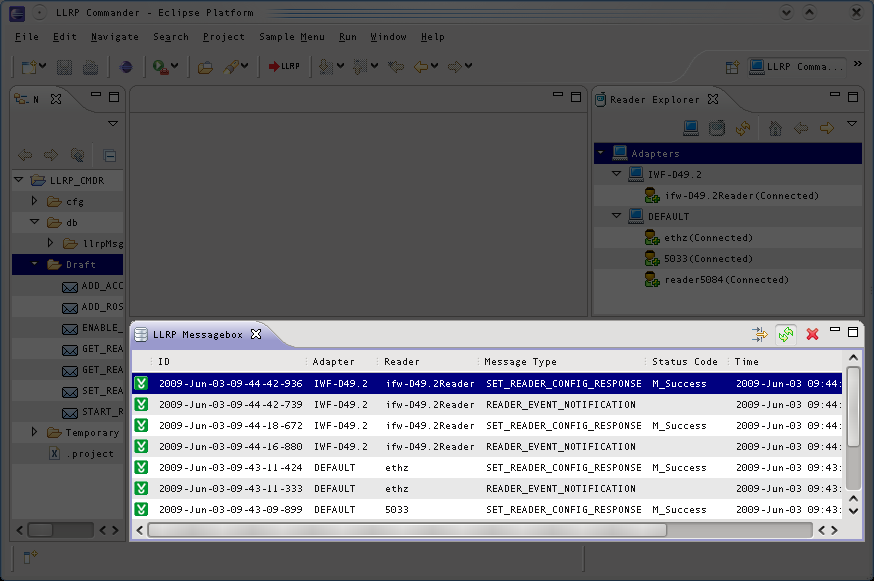Show hidden perspectives via the chevron
The image size is (874, 581).
point(858,64)
